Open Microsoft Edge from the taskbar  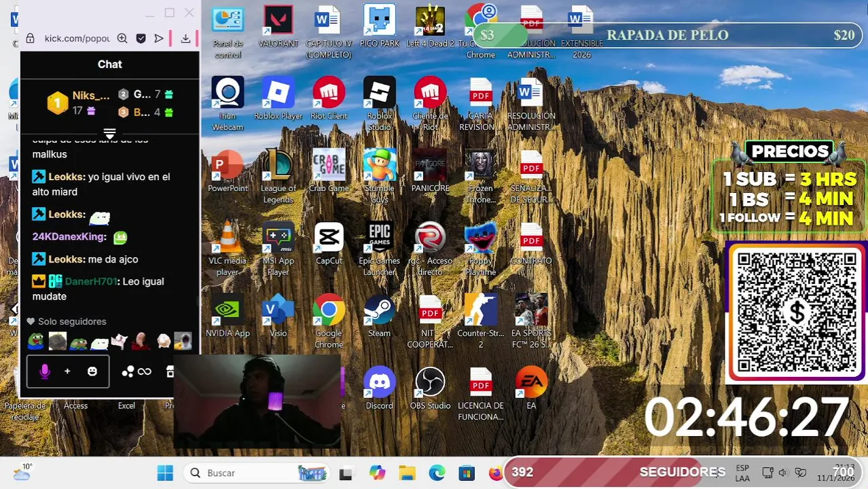coord(437,473)
